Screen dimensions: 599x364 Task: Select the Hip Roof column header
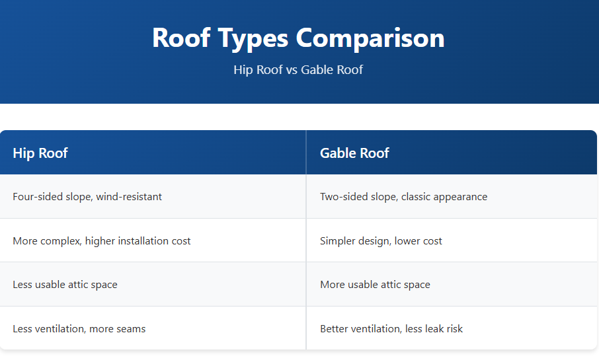[40, 153]
